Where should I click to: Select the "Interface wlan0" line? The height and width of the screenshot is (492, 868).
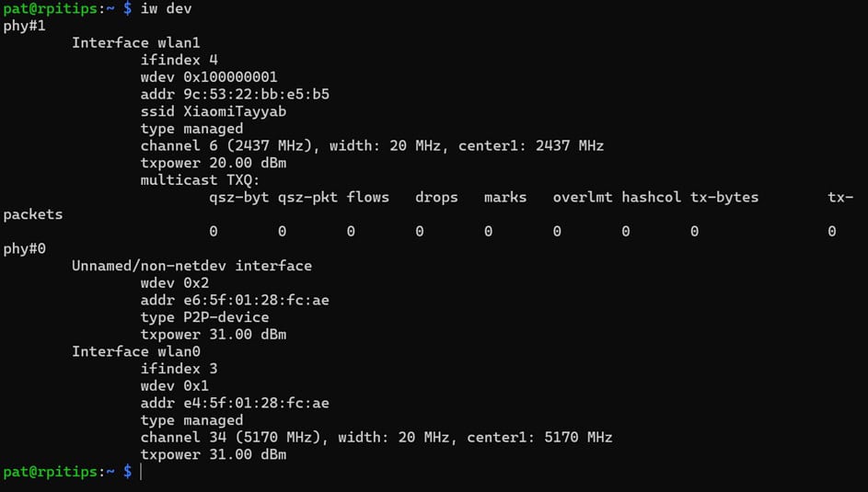coord(136,351)
